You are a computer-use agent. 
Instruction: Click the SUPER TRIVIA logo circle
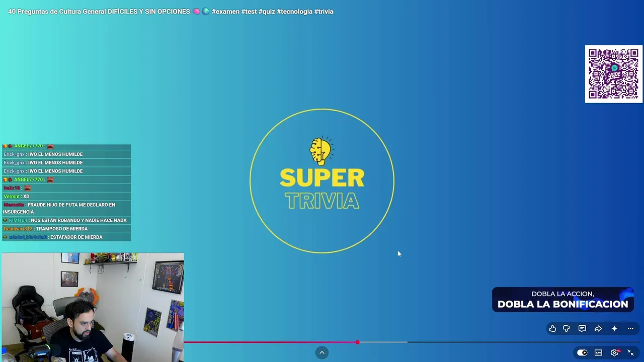coord(322,181)
